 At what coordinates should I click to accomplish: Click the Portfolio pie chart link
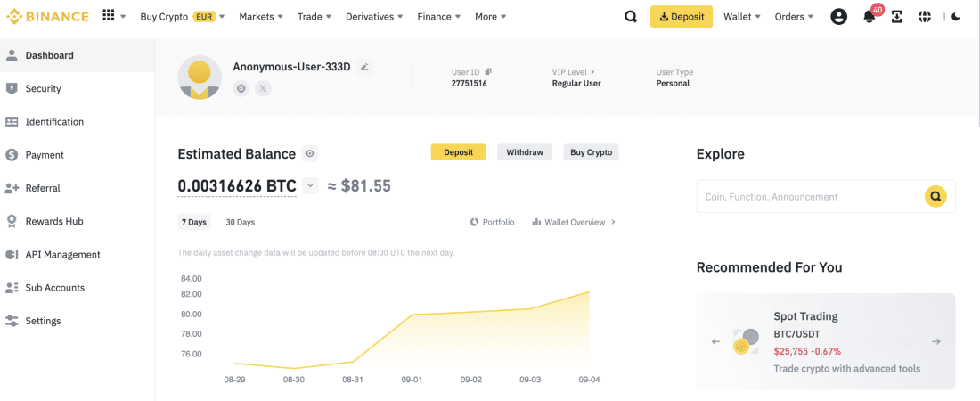pos(493,222)
